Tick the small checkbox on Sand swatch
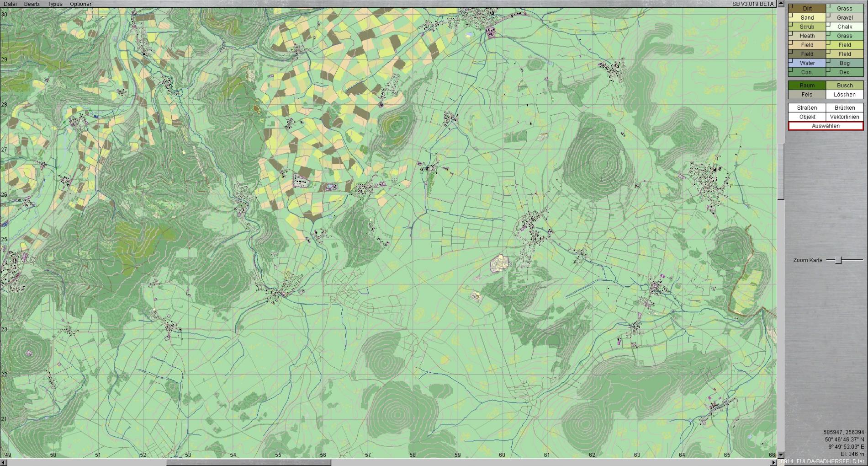The height and width of the screenshot is (466, 868). pyautogui.click(x=791, y=15)
